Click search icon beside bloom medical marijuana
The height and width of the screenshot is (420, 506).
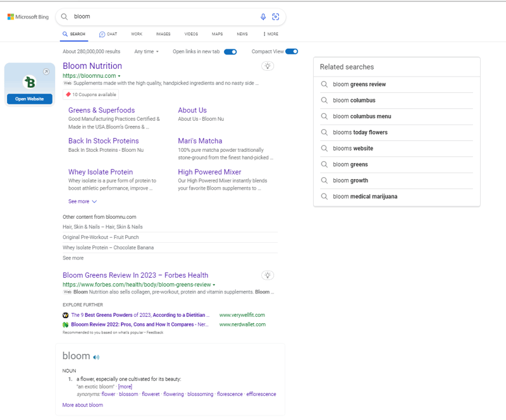click(x=324, y=197)
